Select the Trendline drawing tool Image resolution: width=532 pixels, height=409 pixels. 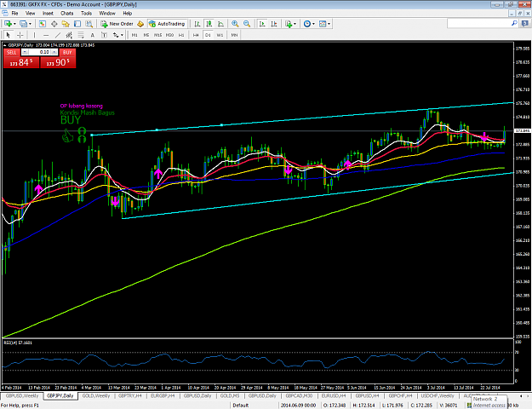pos(58,35)
